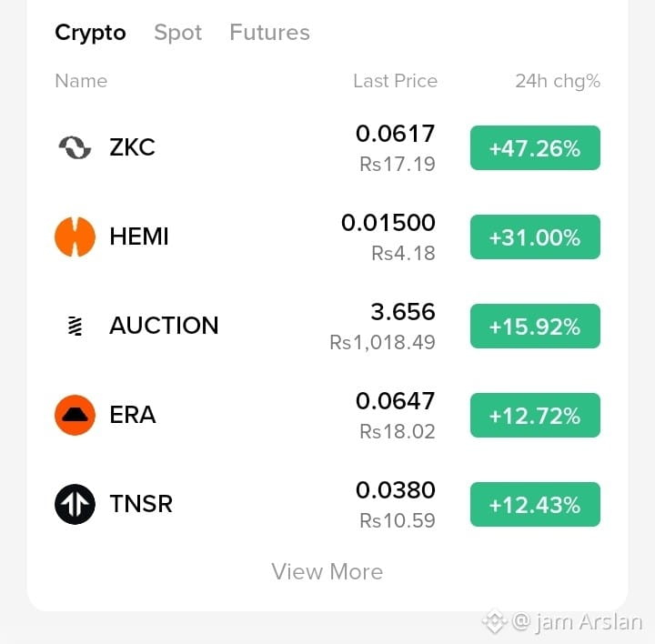Screen dimensions: 655x644
Task: Click the +12.43% change badge
Action: 535,505
